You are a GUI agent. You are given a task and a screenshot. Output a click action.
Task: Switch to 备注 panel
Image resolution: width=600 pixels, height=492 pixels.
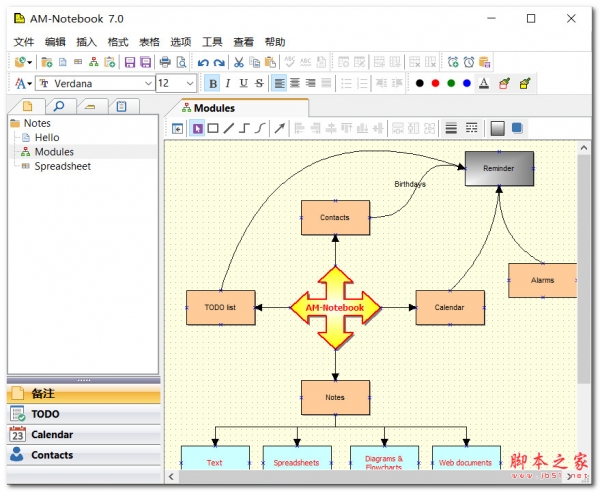pos(83,394)
